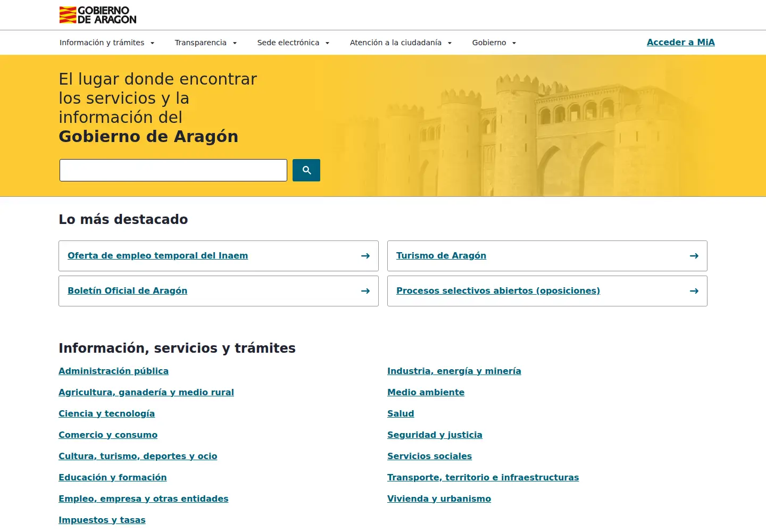This screenshot has height=532, width=766.
Task: Open Impuestos y tasas link
Action: coord(102,520)
